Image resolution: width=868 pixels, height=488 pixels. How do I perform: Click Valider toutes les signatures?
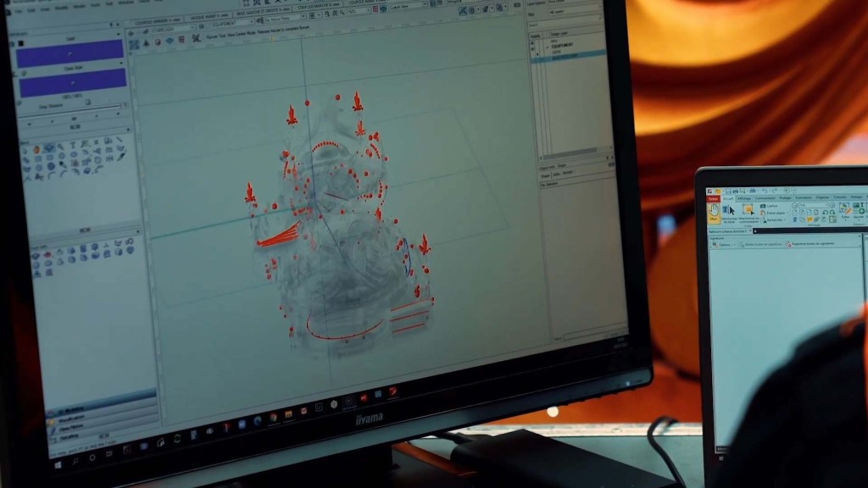(763, 245)
